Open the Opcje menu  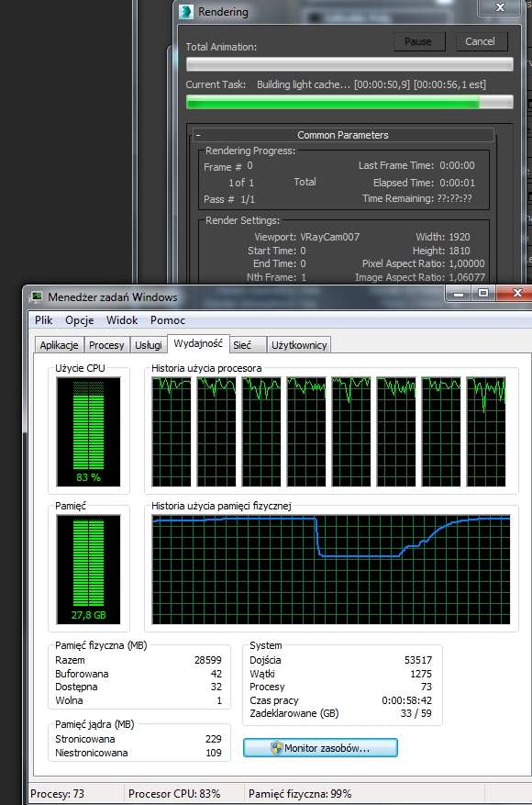[80, 319]
